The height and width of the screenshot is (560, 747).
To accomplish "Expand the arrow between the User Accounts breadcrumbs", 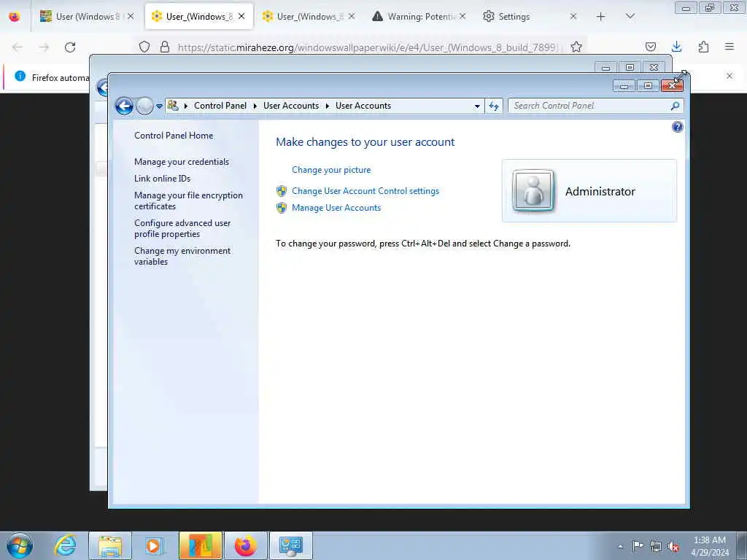I will click(x=328, y=106).
